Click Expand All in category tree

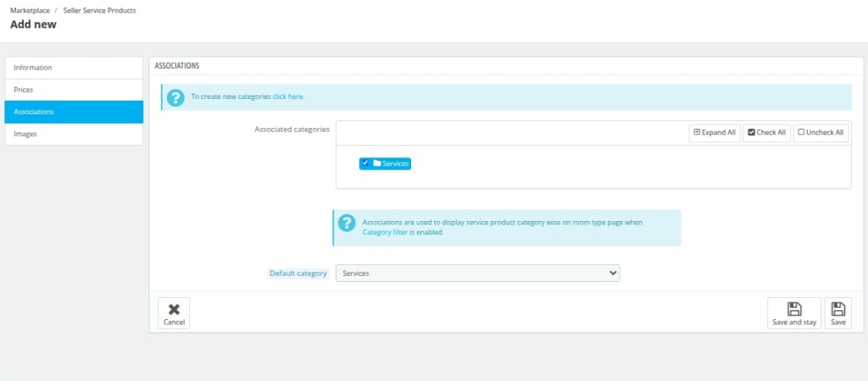[x=715, y=133]
